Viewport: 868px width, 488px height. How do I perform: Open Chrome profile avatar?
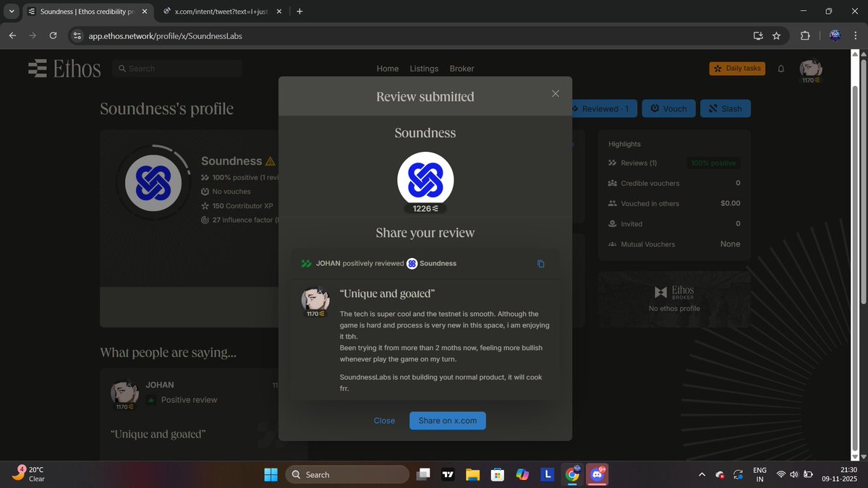tap(835, 35)
